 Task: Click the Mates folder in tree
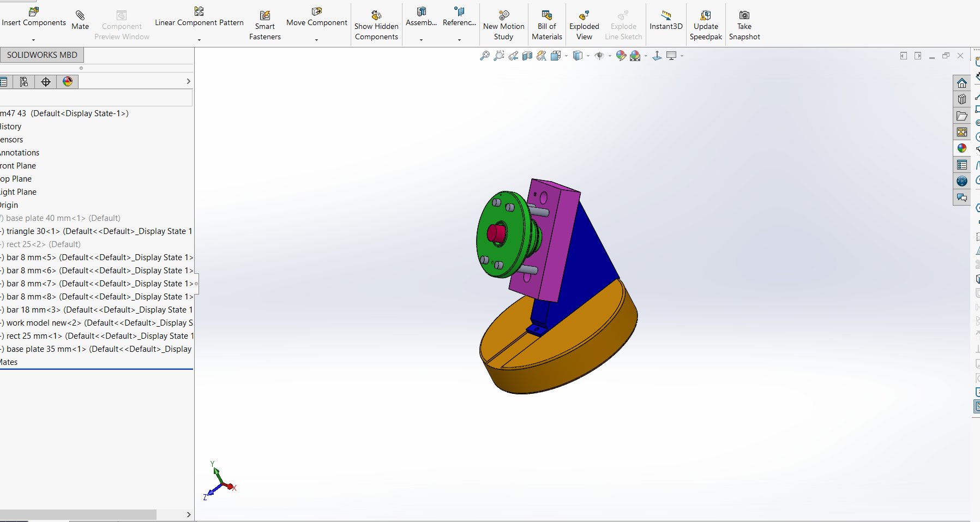9,362
